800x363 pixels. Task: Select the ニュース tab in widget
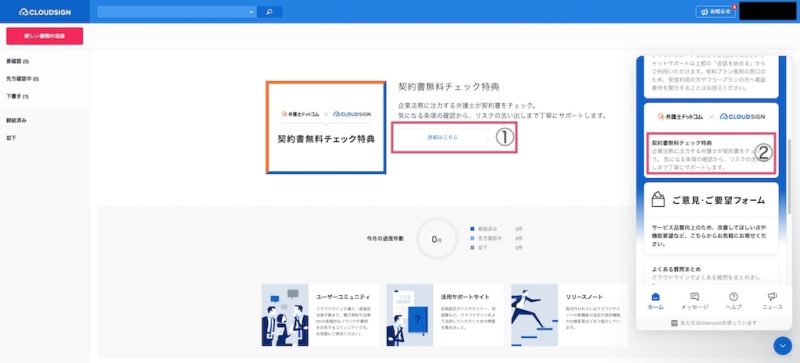772,301
